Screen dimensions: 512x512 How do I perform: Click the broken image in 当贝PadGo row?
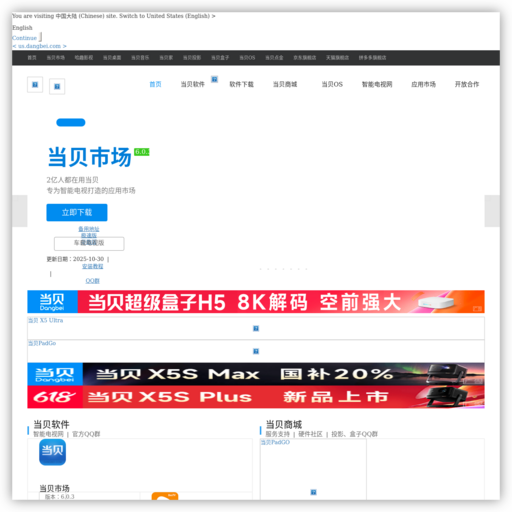tap(256, 351)
